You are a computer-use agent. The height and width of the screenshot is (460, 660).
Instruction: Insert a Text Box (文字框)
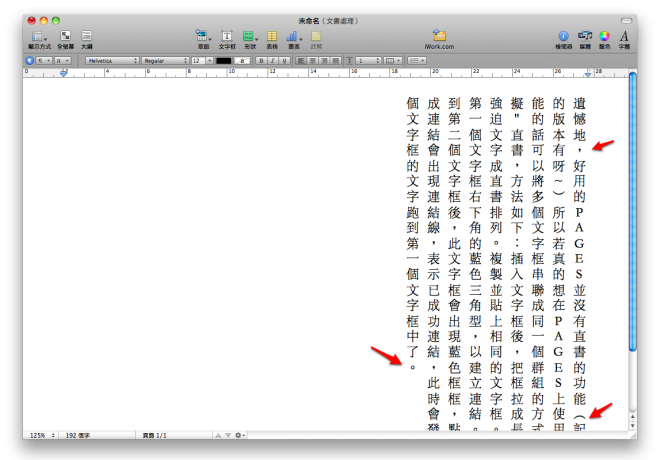click(227, 37)
